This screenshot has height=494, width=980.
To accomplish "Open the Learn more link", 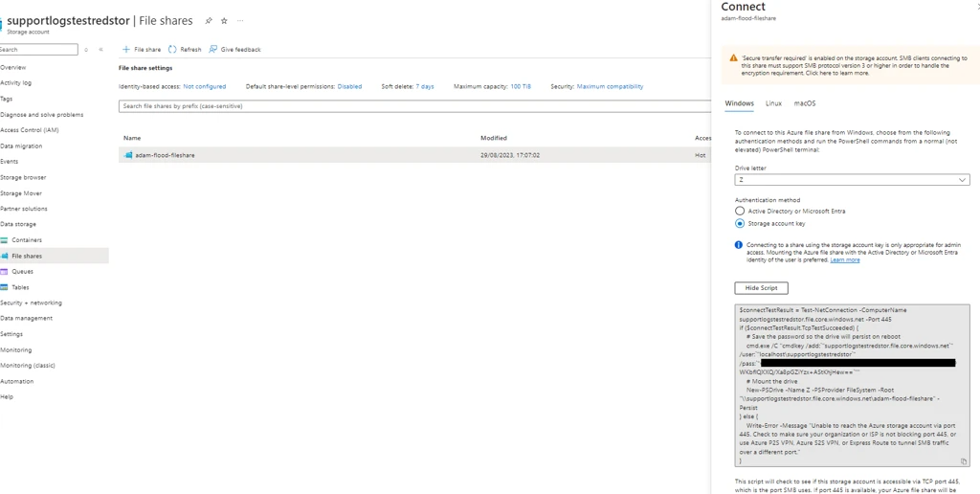I will (844, 260).
